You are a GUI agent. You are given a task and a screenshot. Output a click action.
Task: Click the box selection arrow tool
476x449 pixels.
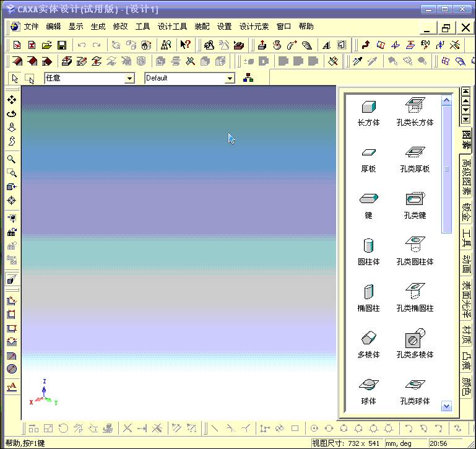(x=30, y=79)
